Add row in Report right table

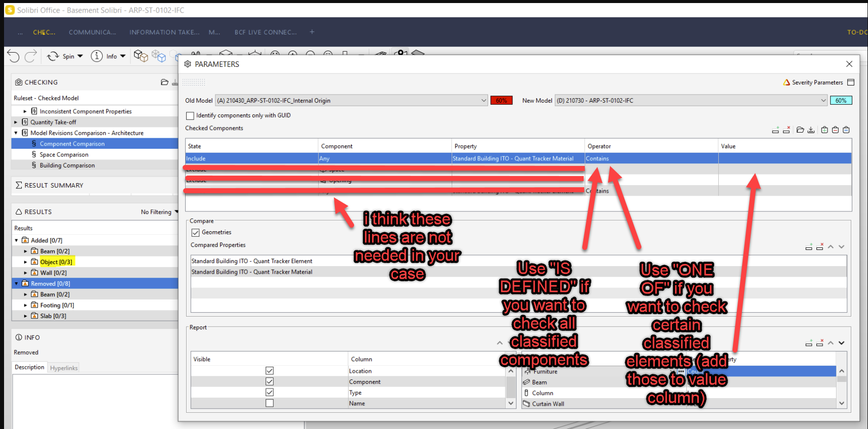809,343
